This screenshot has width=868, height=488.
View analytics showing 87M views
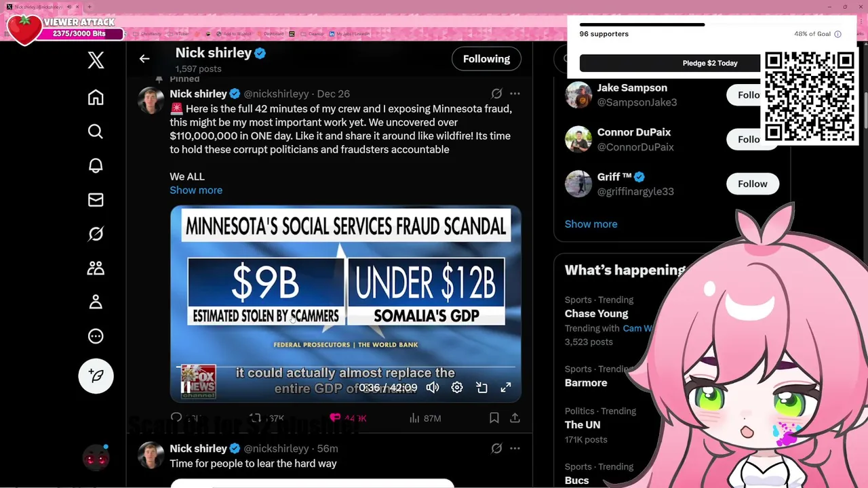coord(425,418)
